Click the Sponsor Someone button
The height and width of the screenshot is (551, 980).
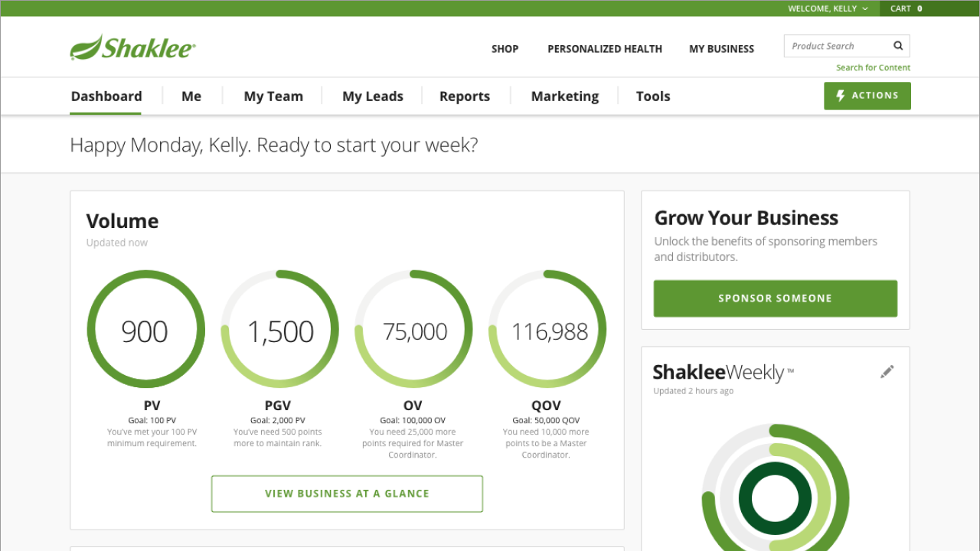(x=775, y=298)
